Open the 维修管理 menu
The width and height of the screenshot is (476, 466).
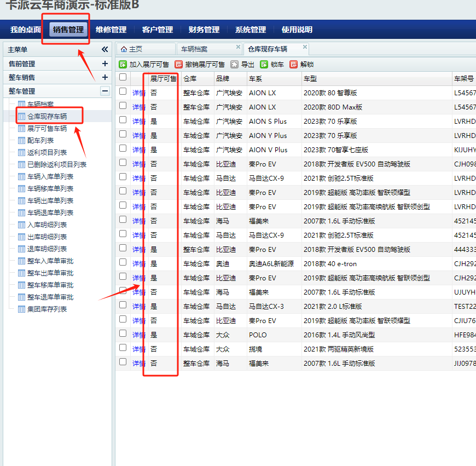111,30
